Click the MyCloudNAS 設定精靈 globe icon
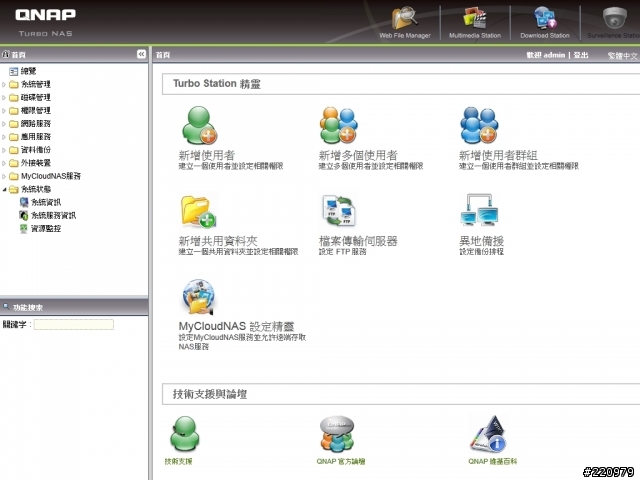640x480 pixels. click(x=199, y=297)
